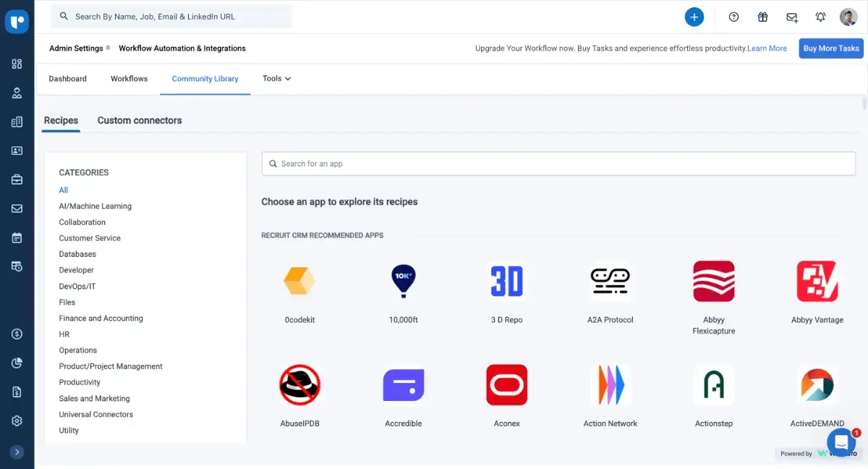The width and height of the screenshot is (868, 469).
Task: Choose the Action Network app icon
Action: pos(610,385)
